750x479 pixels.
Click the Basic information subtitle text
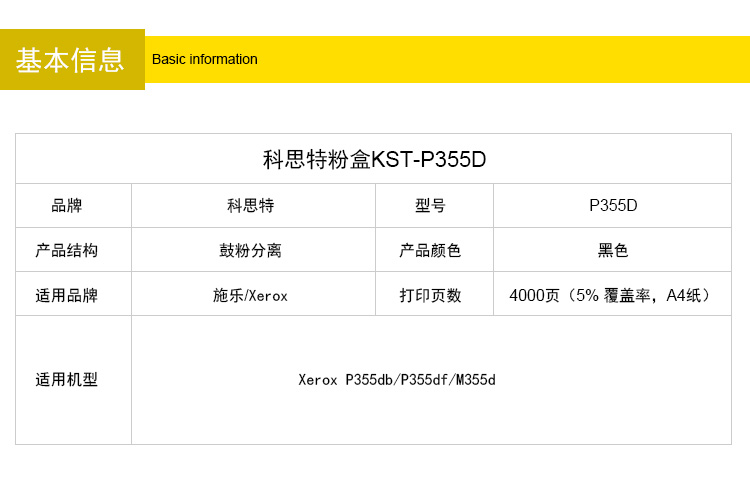pyautogui.click(x=204, y=59)
